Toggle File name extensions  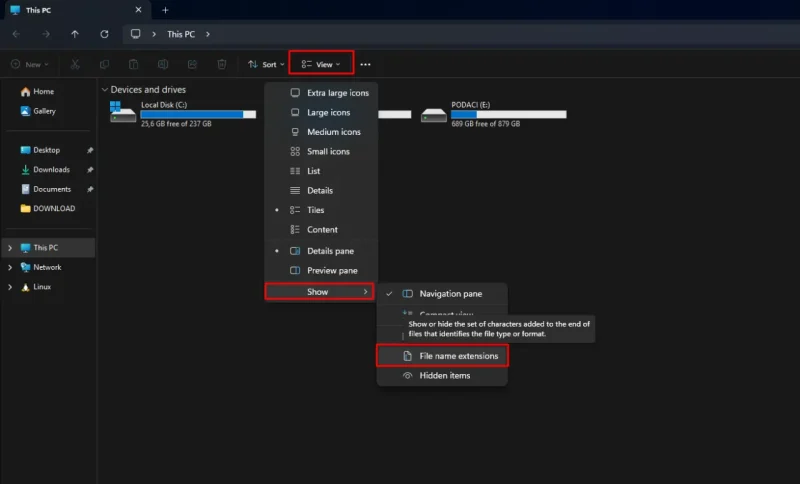click(442, 356)
